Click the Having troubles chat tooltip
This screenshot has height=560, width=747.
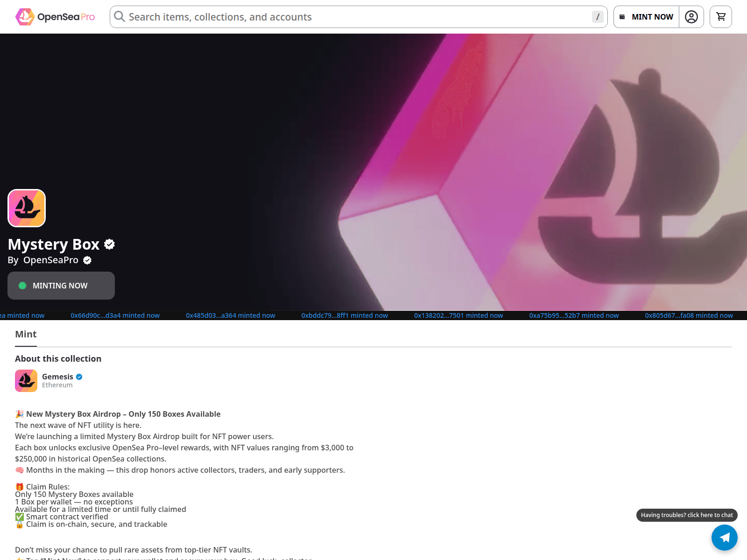coord(687,515)
